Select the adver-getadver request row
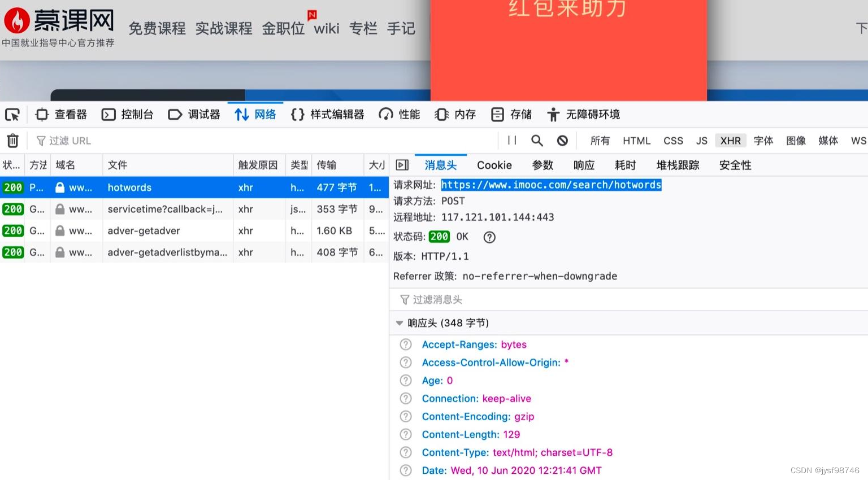 pyautogui.click(x=194, y=230)
